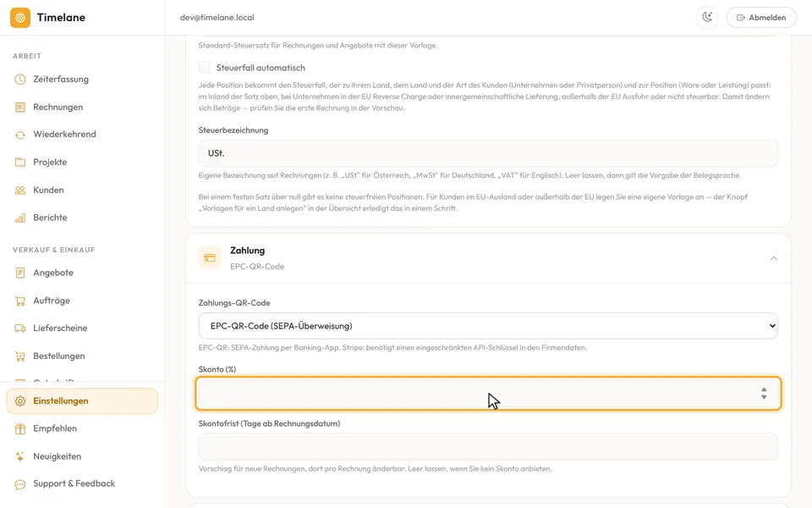Click the Aufträge shopping cart icon

pos(20,301)
